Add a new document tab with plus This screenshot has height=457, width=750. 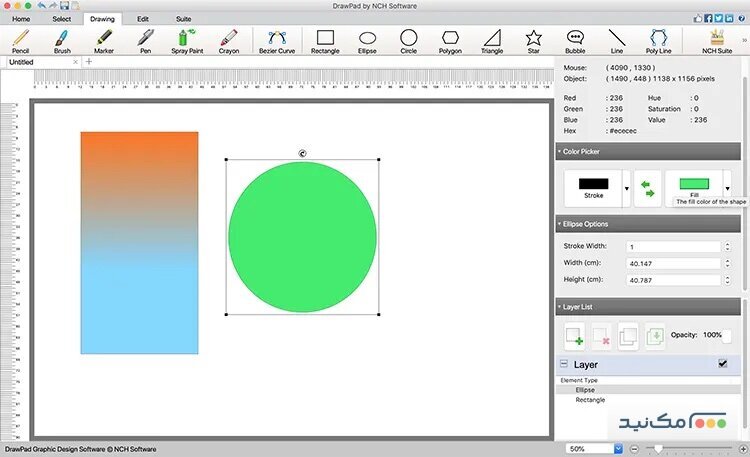(88, 61)
